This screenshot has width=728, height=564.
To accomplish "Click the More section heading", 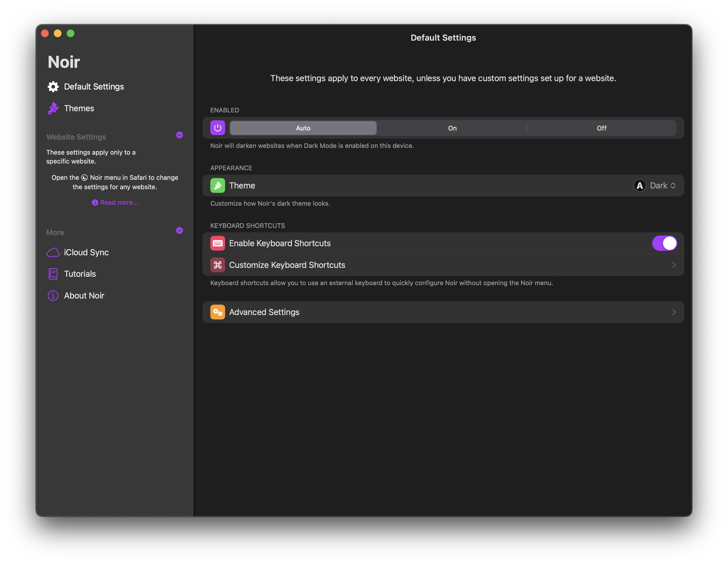I will 55,233.
